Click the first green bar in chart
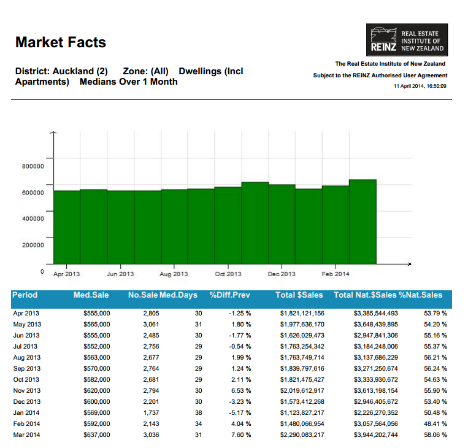 click(x=67, y=226)
